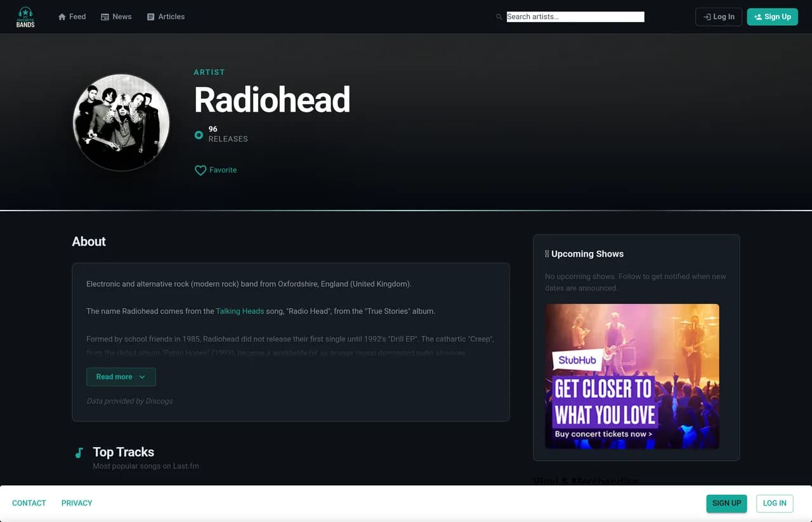The image size is (812, 522).
Task: Open the StubHub concert tickets ad
Action: (x=632, y=376)
